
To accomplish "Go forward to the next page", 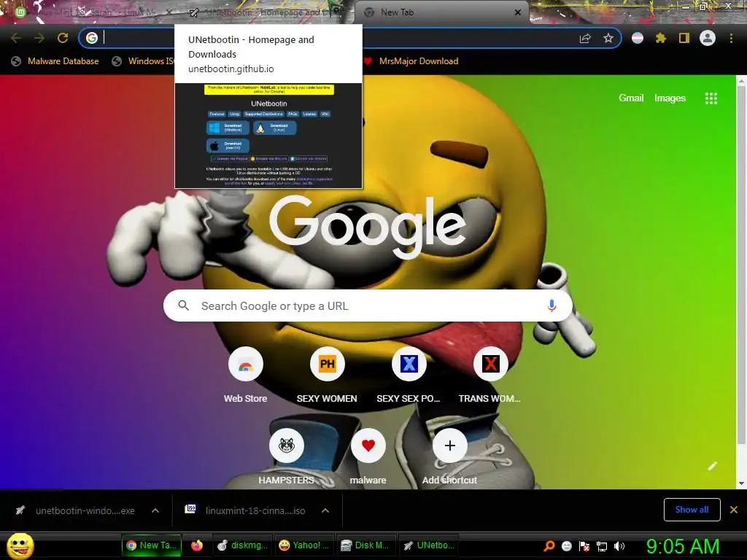I will pos(39,38).
